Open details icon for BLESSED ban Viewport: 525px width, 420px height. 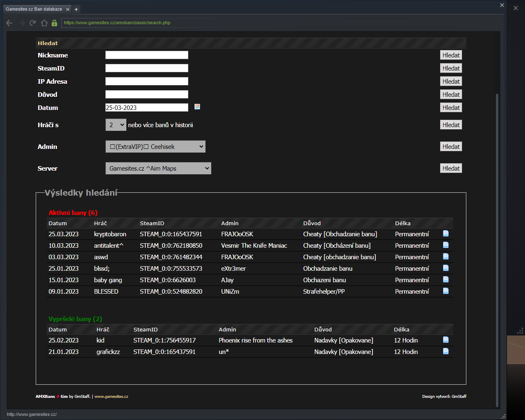446,291
